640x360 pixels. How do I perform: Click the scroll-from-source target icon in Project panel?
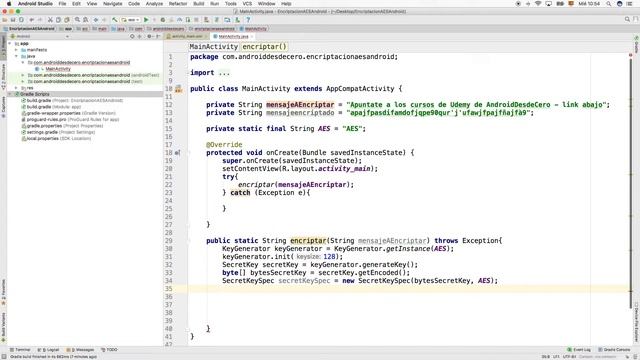[132, 36]
